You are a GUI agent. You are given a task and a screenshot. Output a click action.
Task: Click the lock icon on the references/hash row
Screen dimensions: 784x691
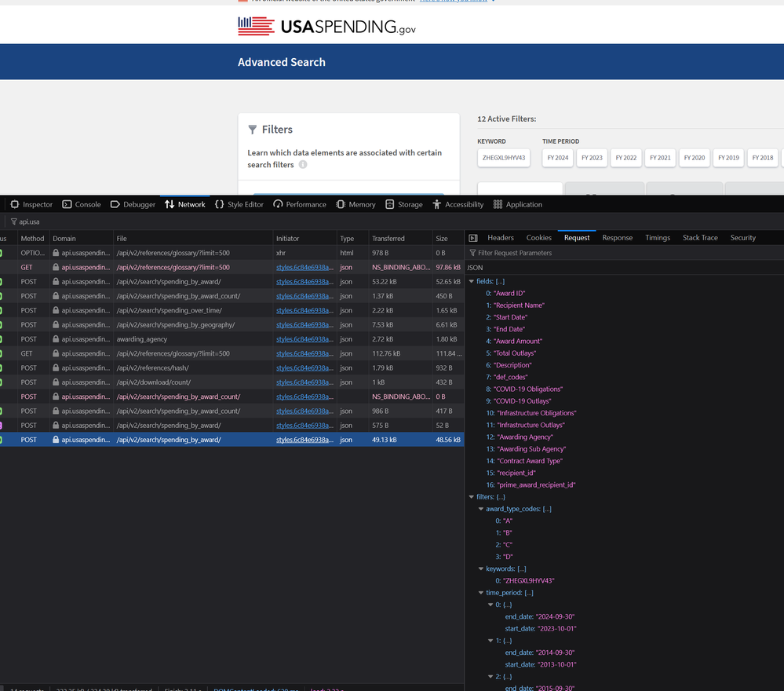click(x=56, y=368)
